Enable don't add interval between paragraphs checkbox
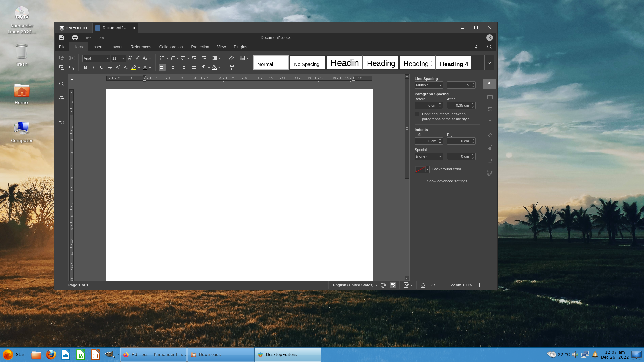The height and width of the screenshot is (362, 644). (x=417, y=114)
